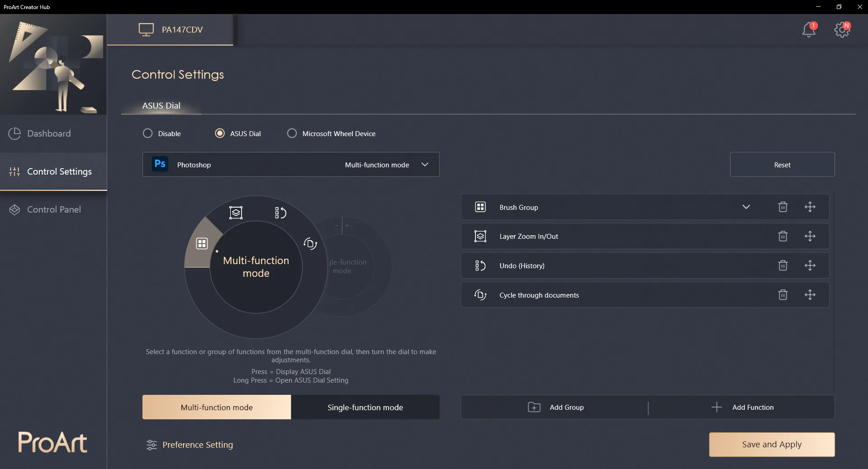Image resolution: width=868 pixels, height=469 pixels.
Task: Click the Multi-function mode dial center
Action: coord(256,267)
